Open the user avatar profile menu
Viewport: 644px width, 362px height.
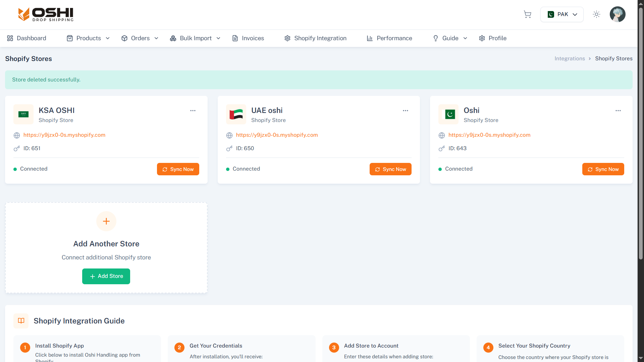click(x=618, y=14)
